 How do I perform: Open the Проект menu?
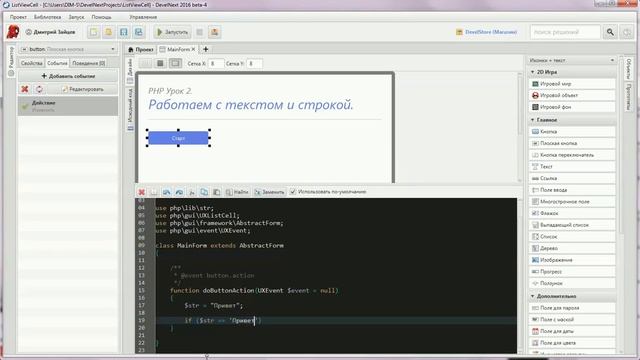18,17
